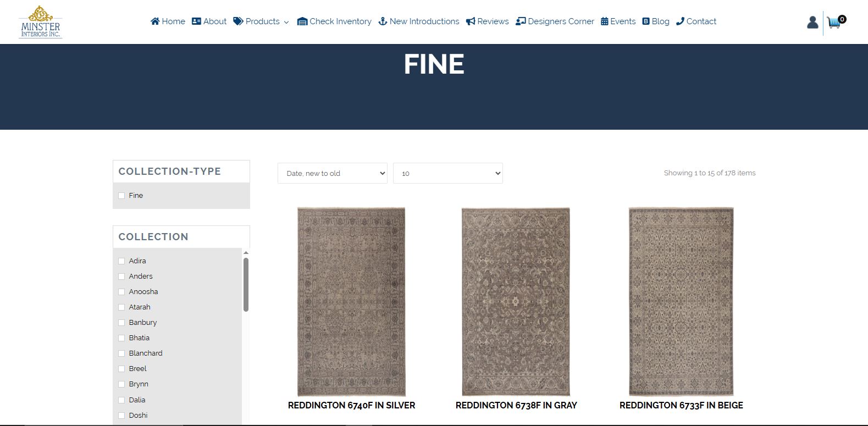The height and width of the screenshot is (426, 868).
Task: Check the Anders collection checkbox
Action: click(121, 276)
